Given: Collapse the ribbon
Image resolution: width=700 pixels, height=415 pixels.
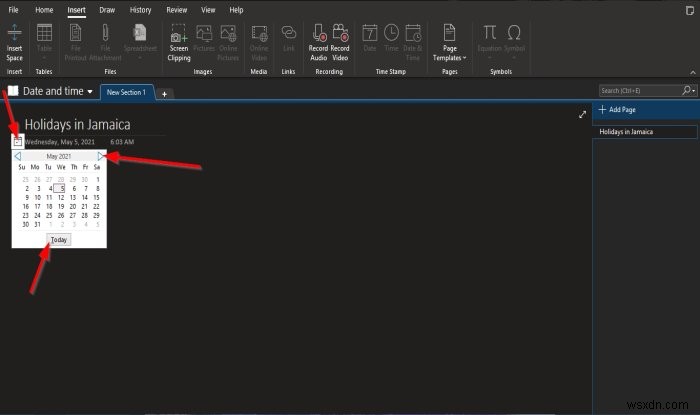Looking at the screenshot, I should (692, 72).
